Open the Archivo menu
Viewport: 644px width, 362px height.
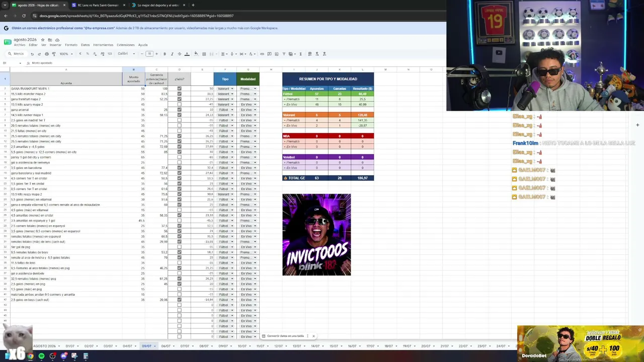tap(20, 45)
